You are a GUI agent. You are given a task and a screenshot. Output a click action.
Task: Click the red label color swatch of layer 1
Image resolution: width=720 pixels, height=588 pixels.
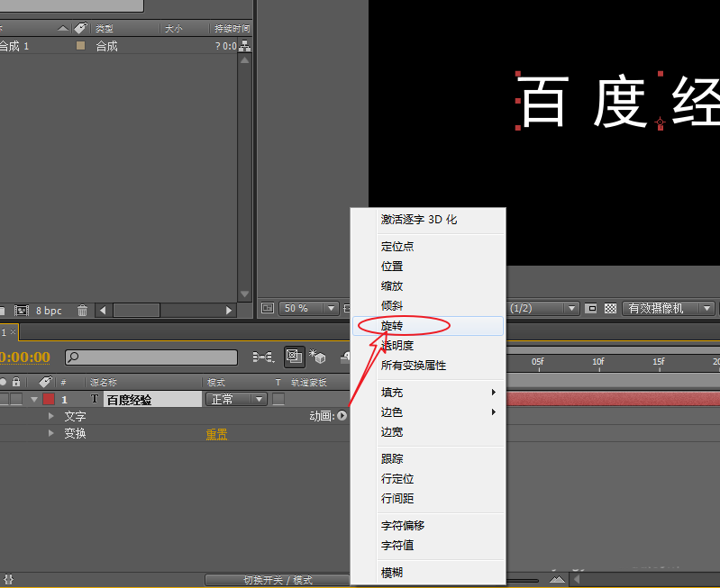tap(49, 399)
